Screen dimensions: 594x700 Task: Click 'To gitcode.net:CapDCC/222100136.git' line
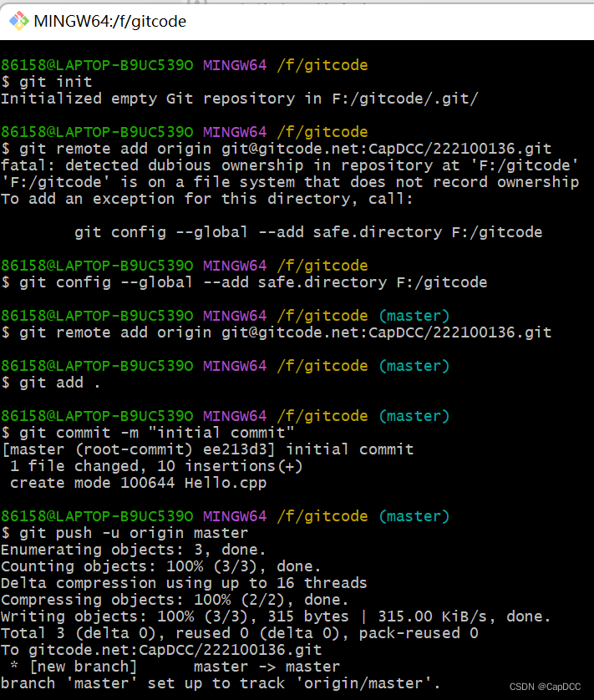tap(161, 650)
